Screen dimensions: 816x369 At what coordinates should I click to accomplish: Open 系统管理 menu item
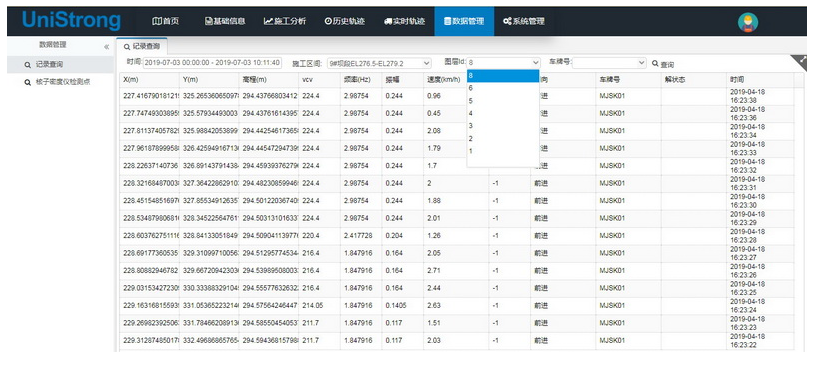(x=524, y=21)
